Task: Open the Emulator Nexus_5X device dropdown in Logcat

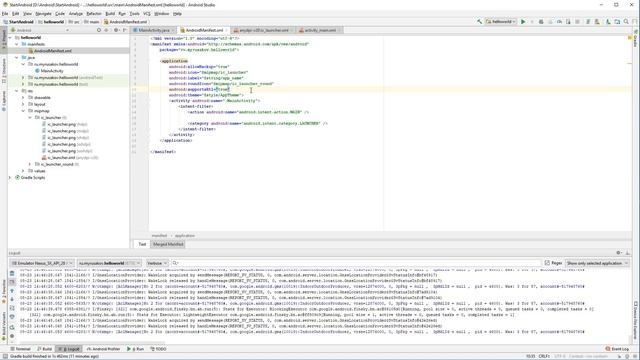Action: point(42,263)
